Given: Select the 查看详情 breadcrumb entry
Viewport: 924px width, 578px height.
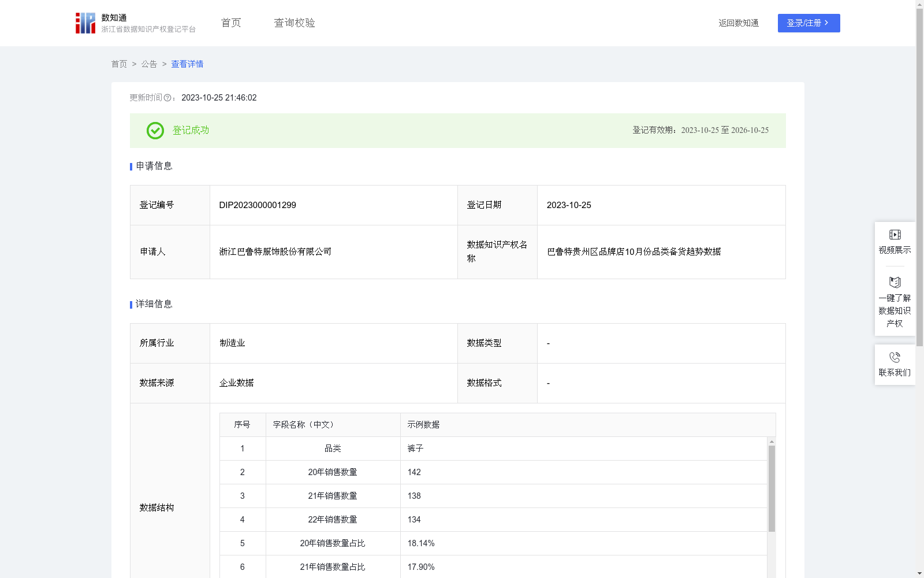Looking at the screenshot, I should pyautogui.click(x=187, y=64).
